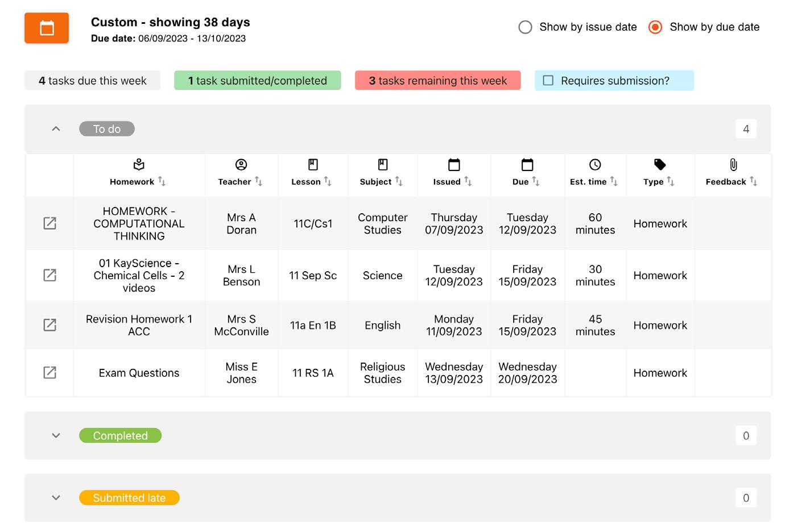Click the 3 tasks remaining this week badge
The image size is (806, 532).
coord(437,81)
